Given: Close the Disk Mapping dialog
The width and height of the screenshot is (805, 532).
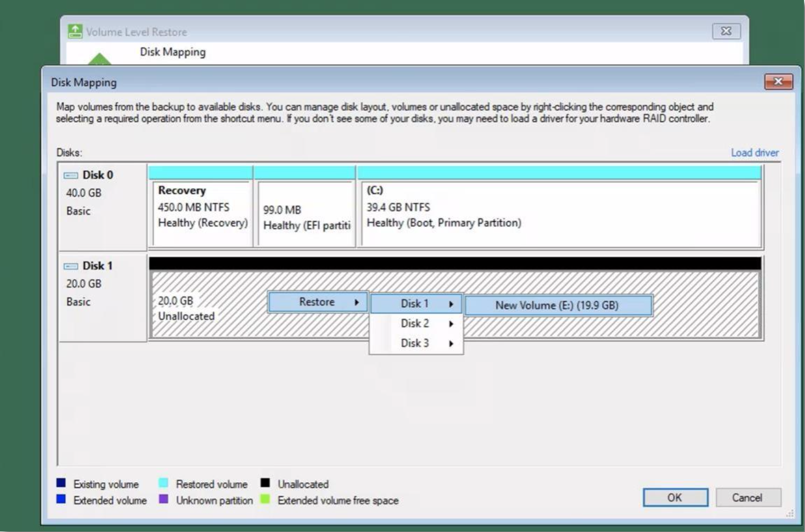Looking at the screenshot, I should pyautogui.click(x=778, y=81).
